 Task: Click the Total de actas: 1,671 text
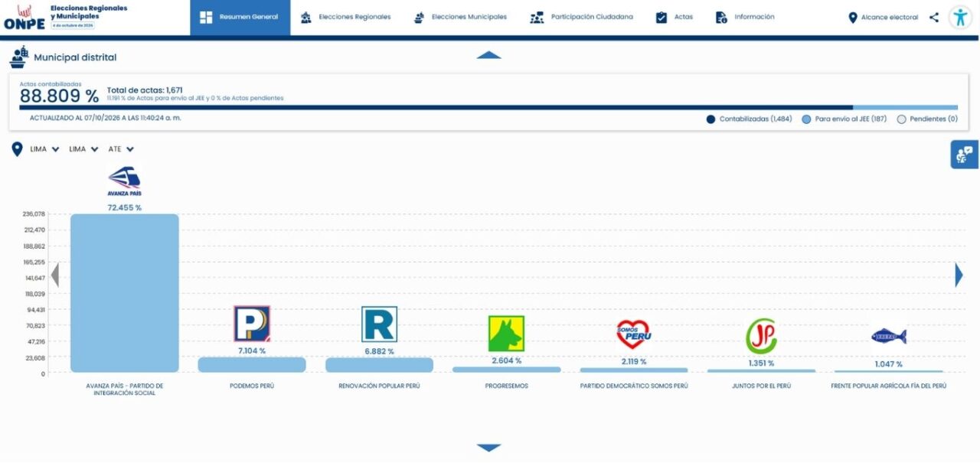pyautogui.click(x=145, y=90)
